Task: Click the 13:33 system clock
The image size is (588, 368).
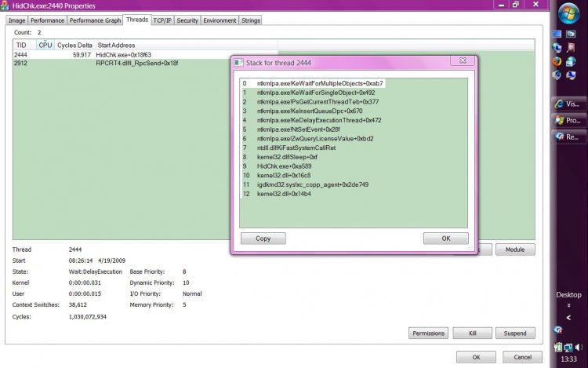Action: coord(568,359)
